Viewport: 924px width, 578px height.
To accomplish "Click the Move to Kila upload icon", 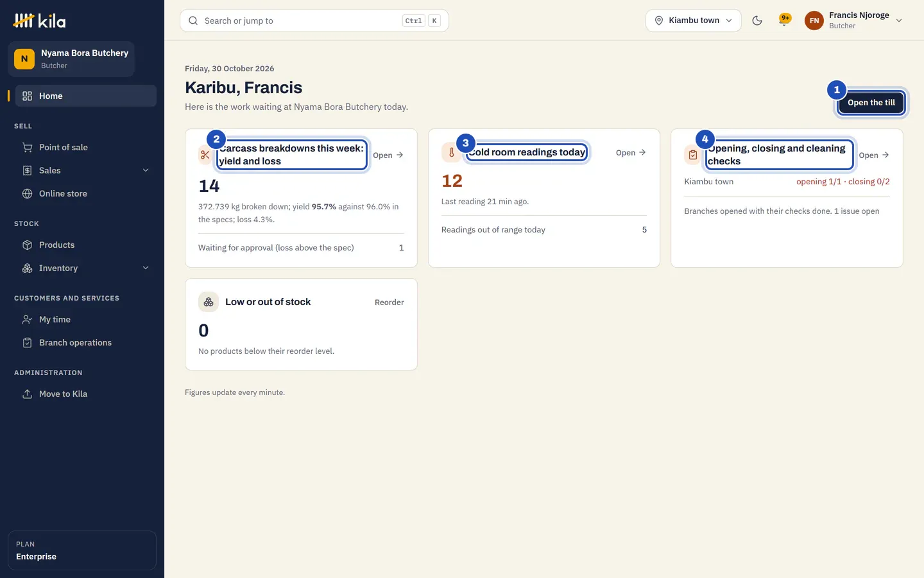I will click(x=27, y=394).
